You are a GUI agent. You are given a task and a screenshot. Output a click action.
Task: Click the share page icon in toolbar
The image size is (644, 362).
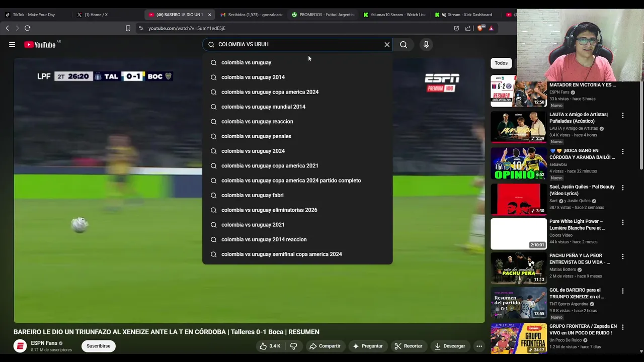pyautogui.click(x=468, y=28)
